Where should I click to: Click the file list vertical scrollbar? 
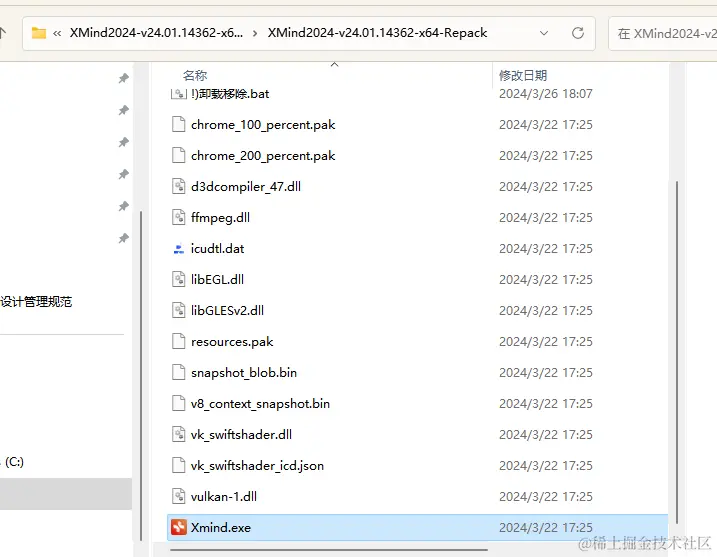click(x=677, y=352)
